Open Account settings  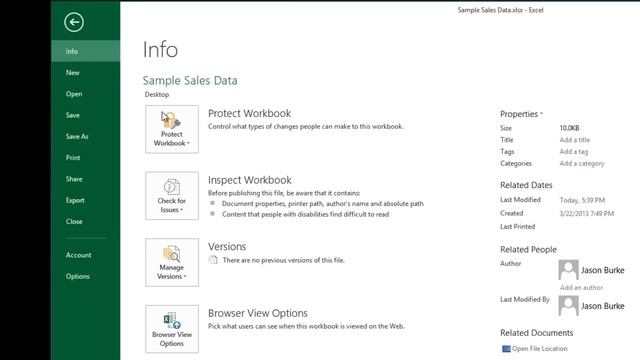(86, 255)
